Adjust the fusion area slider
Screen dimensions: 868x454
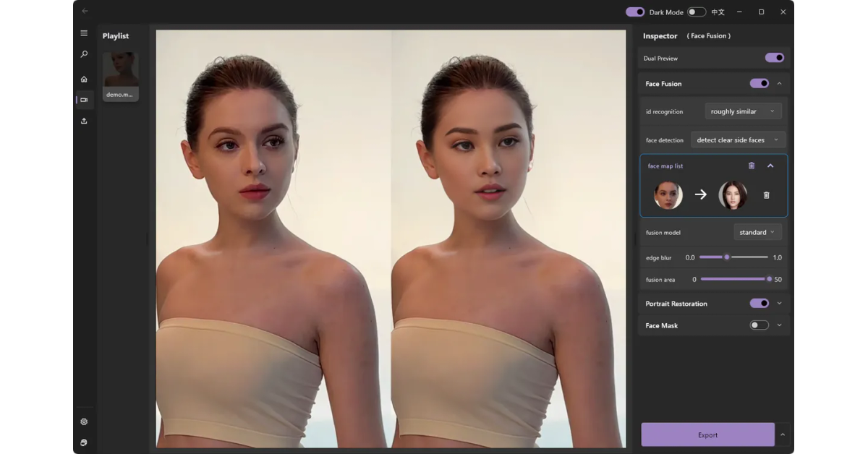735,279
